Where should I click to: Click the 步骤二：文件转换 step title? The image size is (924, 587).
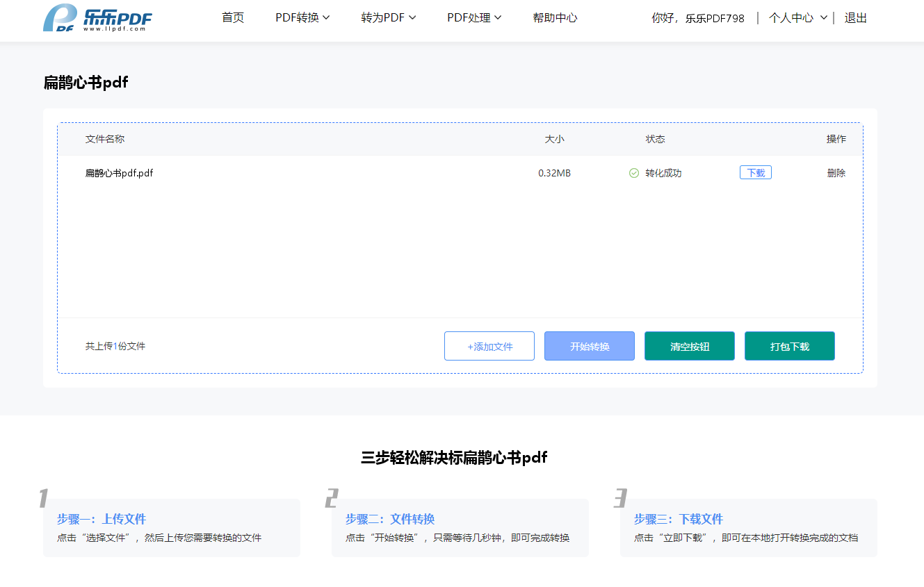(x=390, y=519)
